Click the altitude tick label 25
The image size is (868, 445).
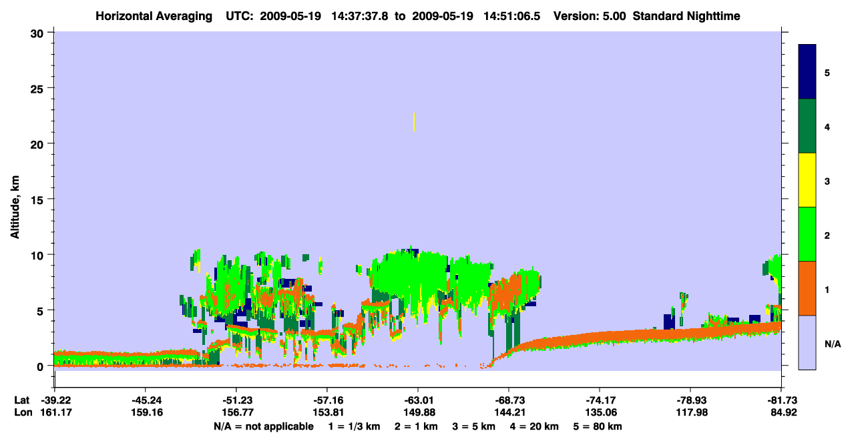(x=39, y=88)
